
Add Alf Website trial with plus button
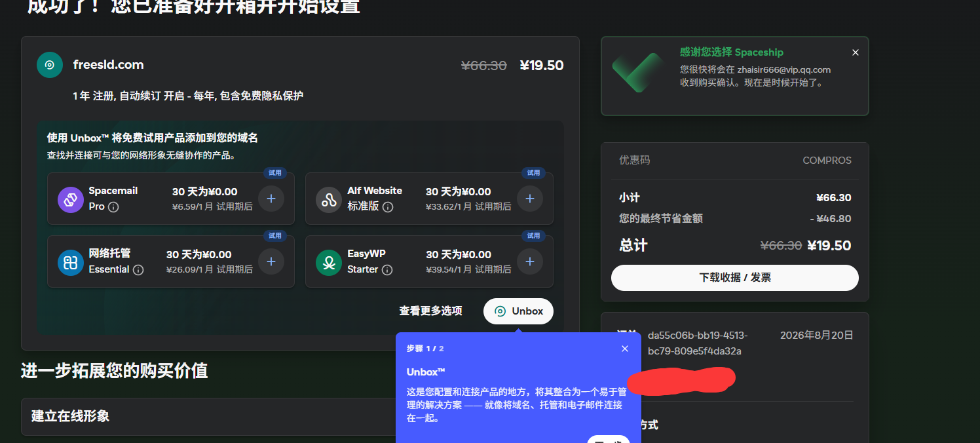point(530,199)
